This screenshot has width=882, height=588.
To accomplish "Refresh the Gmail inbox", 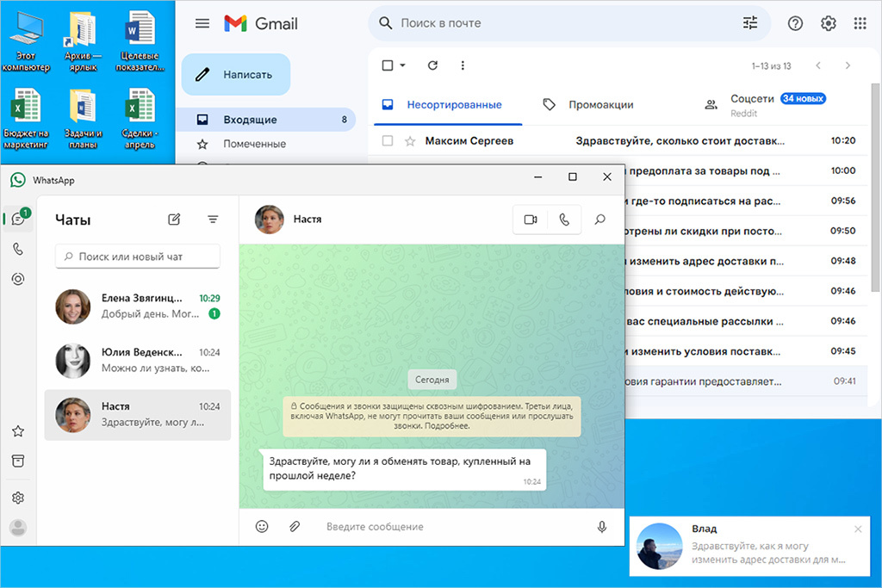I will 432,65.
